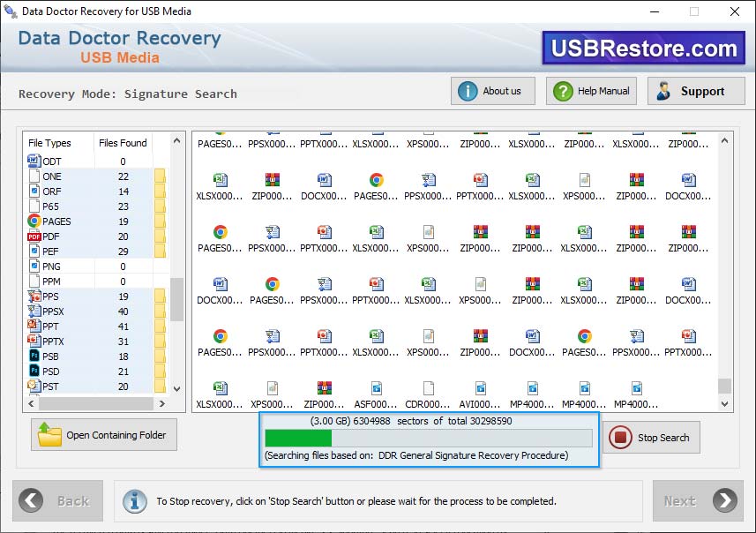756x533 pixels.
Task: Select the red PDF icon in file types
Action: 34,236
